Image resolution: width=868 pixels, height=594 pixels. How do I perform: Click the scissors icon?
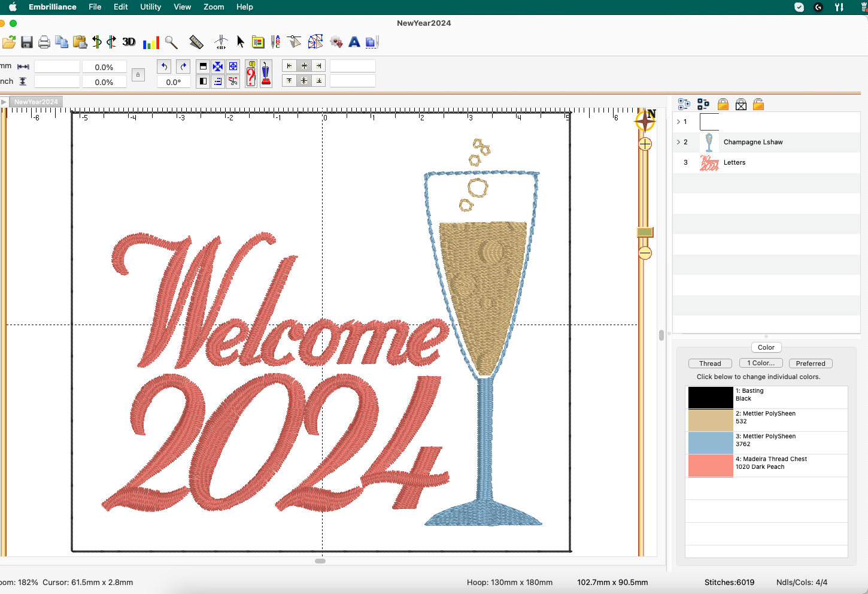click(x=233, y=81)
